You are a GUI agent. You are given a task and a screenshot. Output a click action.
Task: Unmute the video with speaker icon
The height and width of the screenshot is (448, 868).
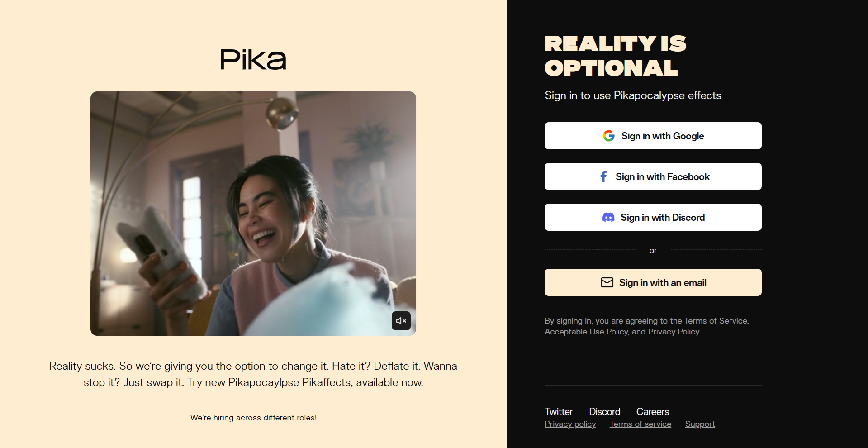coord(401,321)
